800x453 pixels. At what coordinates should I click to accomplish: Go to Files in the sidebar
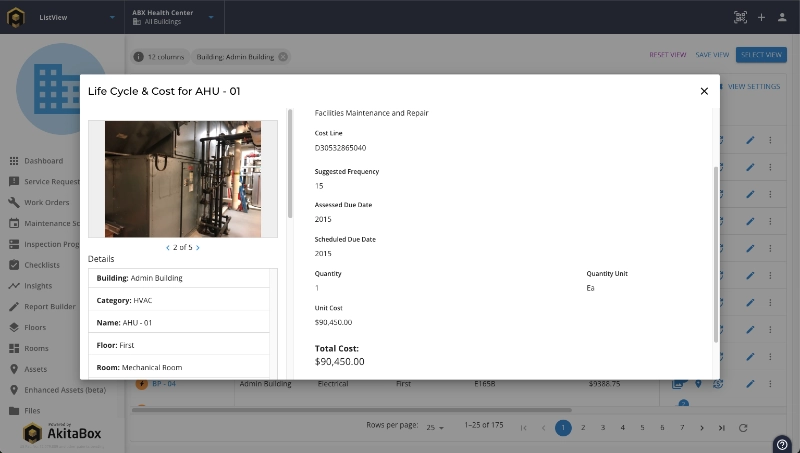coord(34,411)
